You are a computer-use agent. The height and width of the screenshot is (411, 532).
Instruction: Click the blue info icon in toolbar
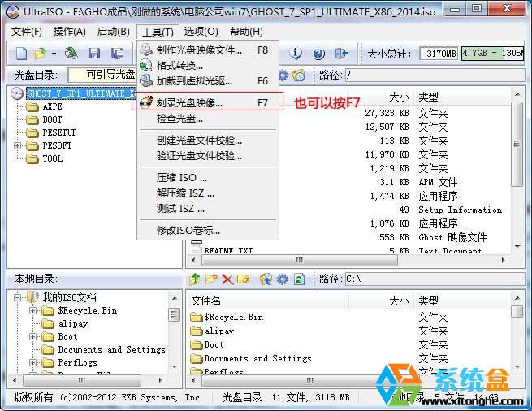[x=296, y=54]
